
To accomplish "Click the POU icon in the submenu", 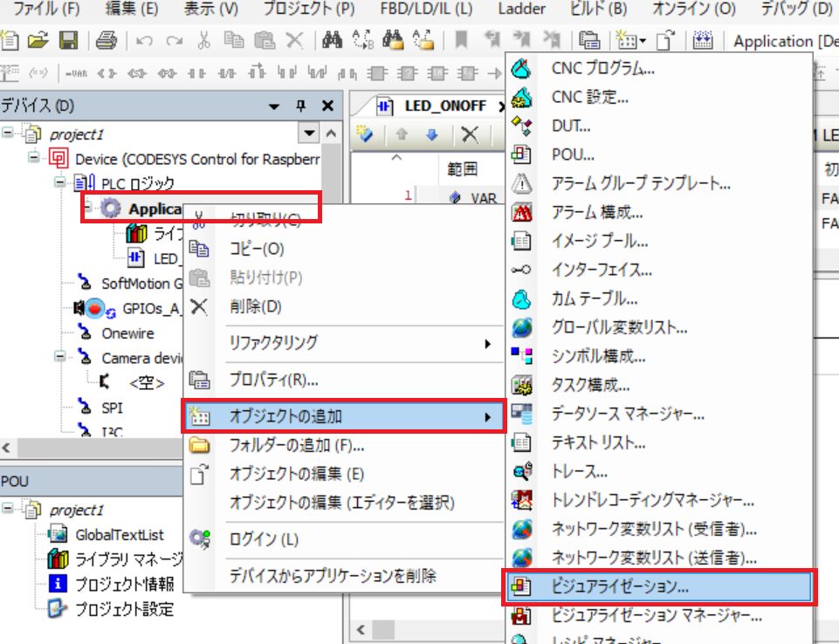I will [521, 154].
